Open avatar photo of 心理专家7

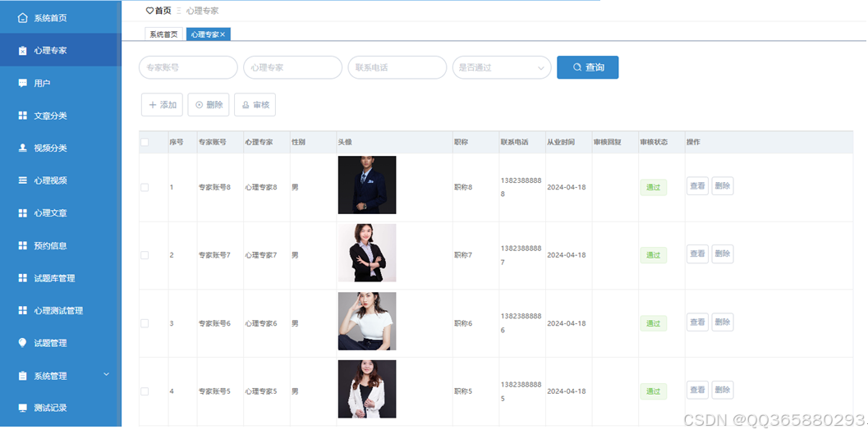click(367, 253)
